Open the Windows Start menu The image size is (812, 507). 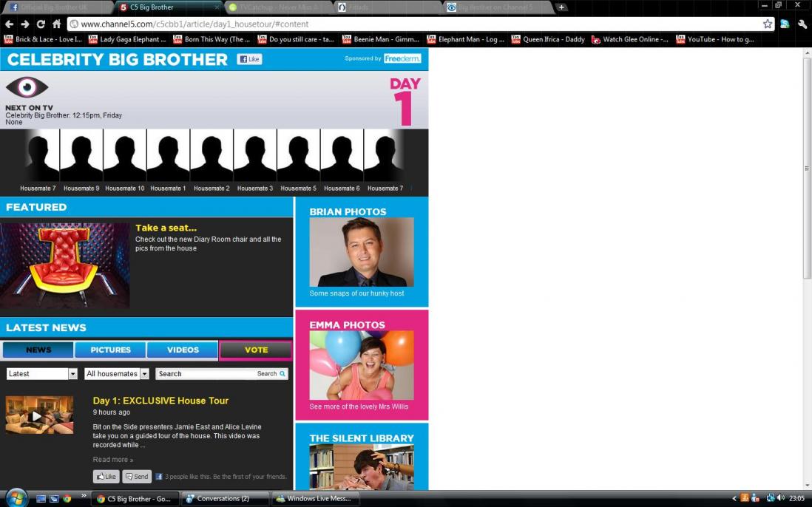pos(15,498)
